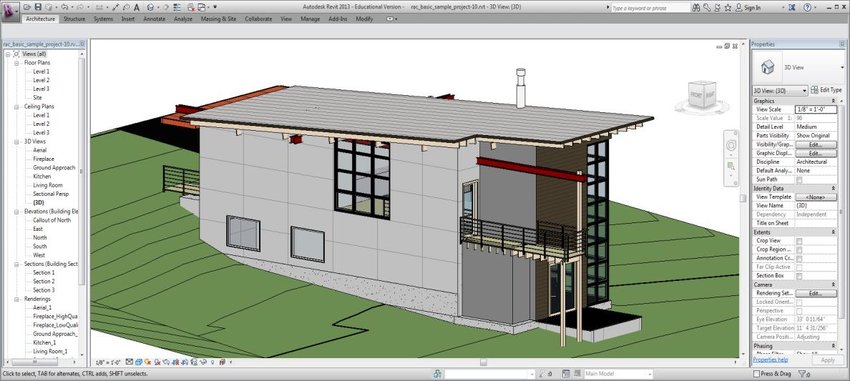The image size is (850, 381).
Task: Open the Main Model design option dropdown
Action: pos(618,373)
